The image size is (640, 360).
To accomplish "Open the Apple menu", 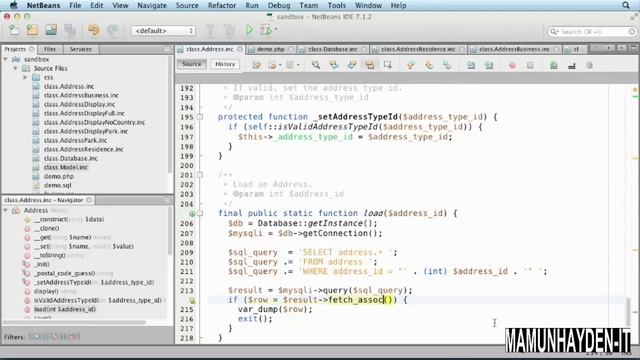I will pyautogui.click(x=13, y=5).
